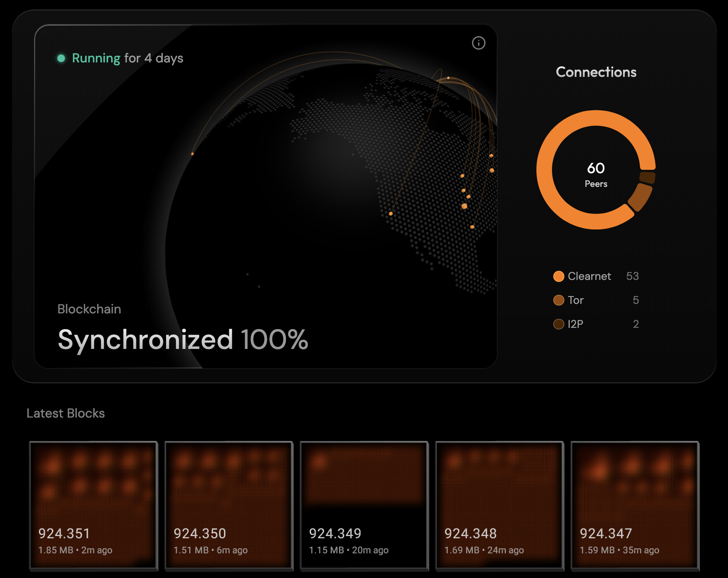Click the Tor label in legend
This screenshot has width=728, height=578.
tap(576, 300)
